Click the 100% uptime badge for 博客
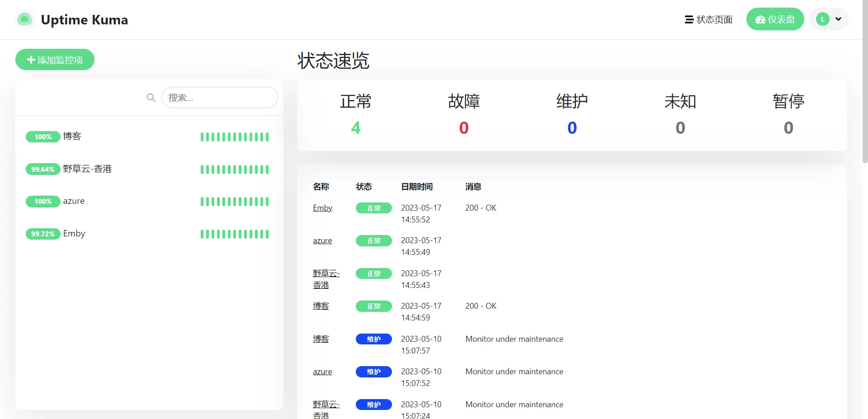The image size is (868, 419). coord(43,137)
